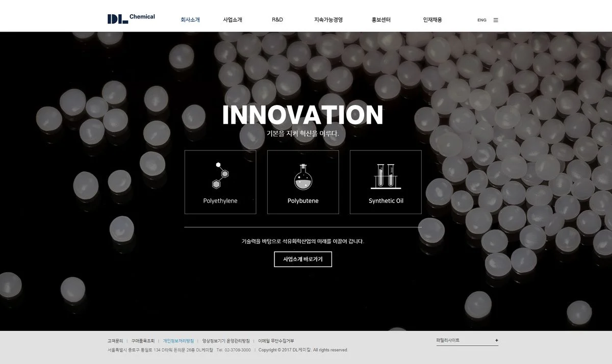Click the plus icon beside 패밀리사이트
The image size is (612, 364).
[496, 341]
